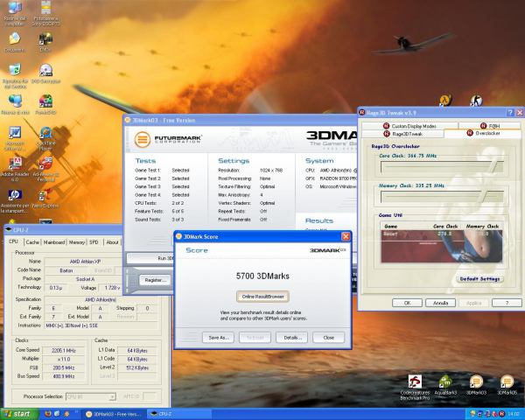Switch to the SPD tab in CPU-Z
Image resolution: width=525 pixels, height=420 pixels.
coord(94,241)
